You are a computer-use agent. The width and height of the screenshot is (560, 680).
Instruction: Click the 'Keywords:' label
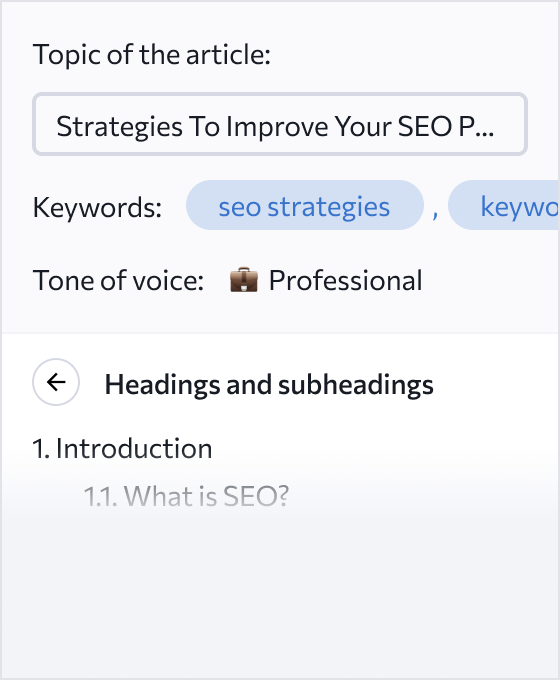click(97, 207)
